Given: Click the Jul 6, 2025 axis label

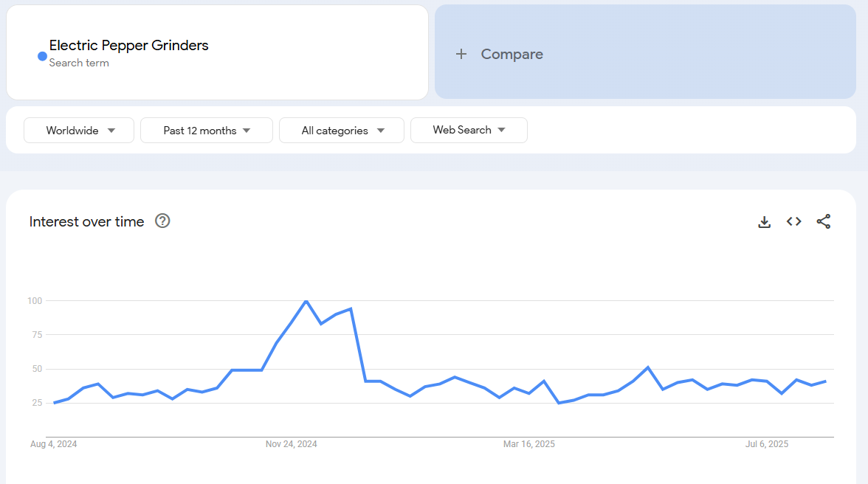Looking at the screenshot, I should click(x=767, y=444).
